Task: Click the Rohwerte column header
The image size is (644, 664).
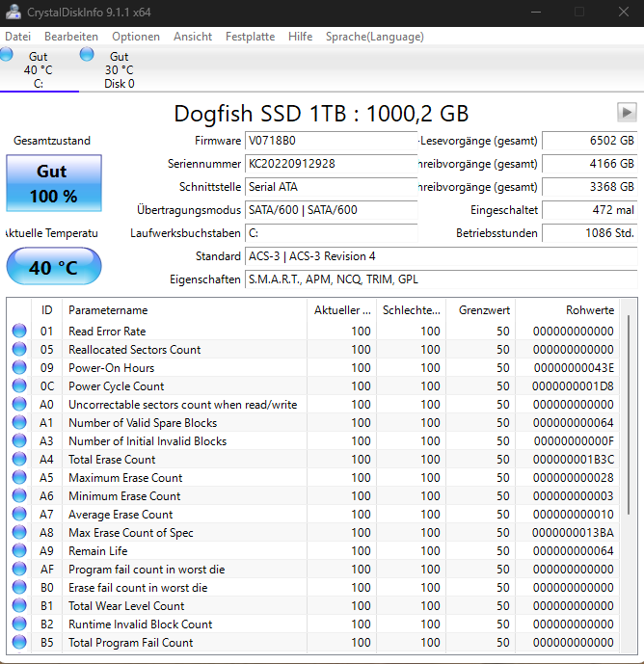Action: tap(567, 310)
